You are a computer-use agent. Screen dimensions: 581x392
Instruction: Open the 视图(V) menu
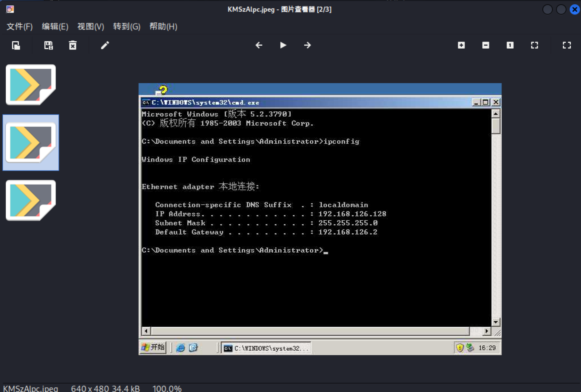pos(91,26)
